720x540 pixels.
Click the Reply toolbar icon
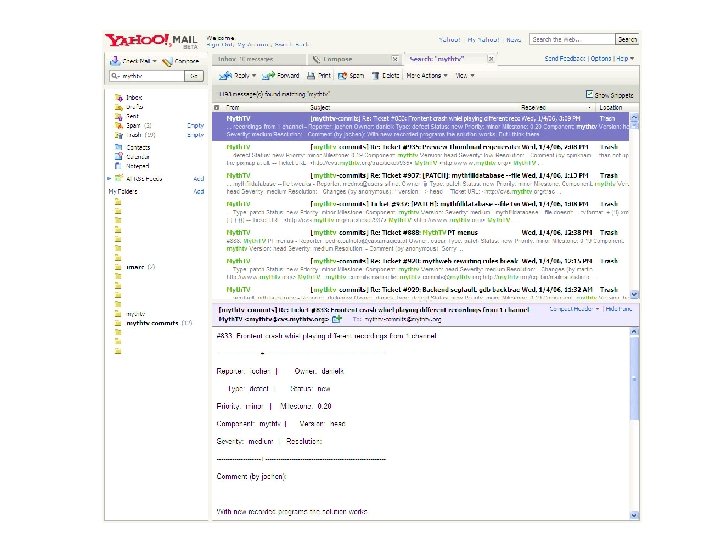click(x=225, y=75)
